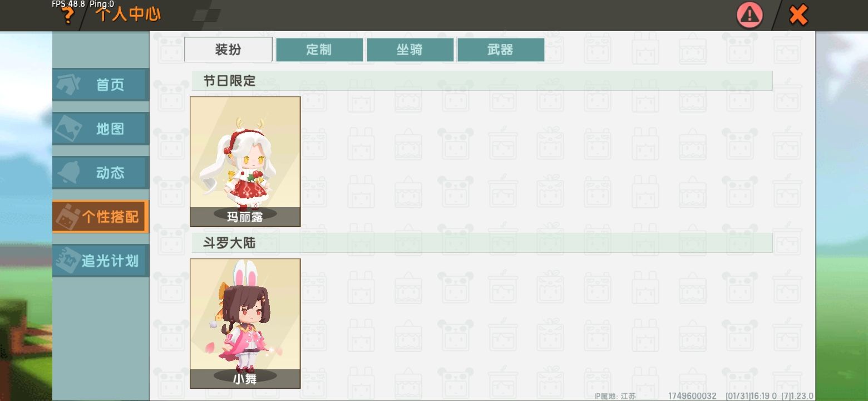Image resolution: width=868 pixels, height=401 pixels.
Task: Open the 地图 sidebar section
Action: [101, 129]
